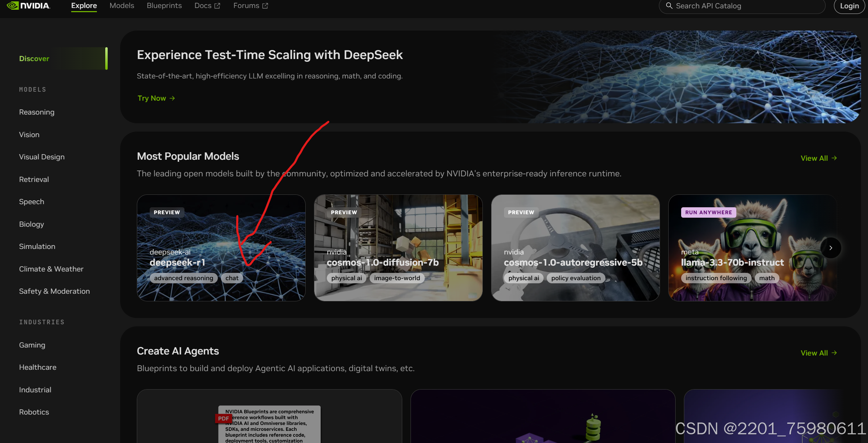Click the advanced reasoning tag

183,278
